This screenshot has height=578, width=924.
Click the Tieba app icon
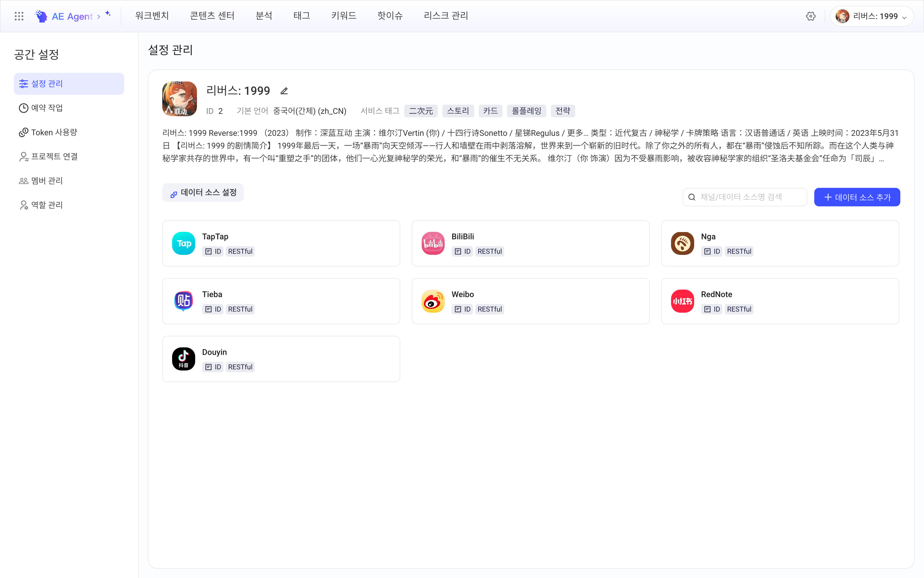(184, 301)
